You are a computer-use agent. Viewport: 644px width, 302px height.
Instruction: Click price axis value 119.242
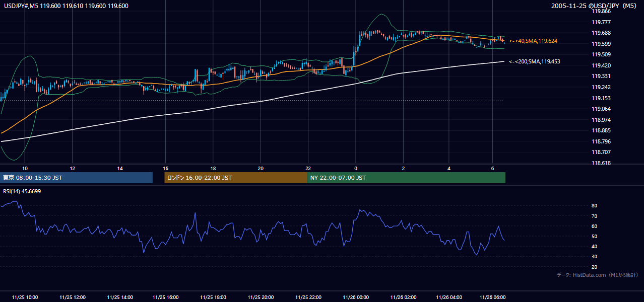pos(601,87)
